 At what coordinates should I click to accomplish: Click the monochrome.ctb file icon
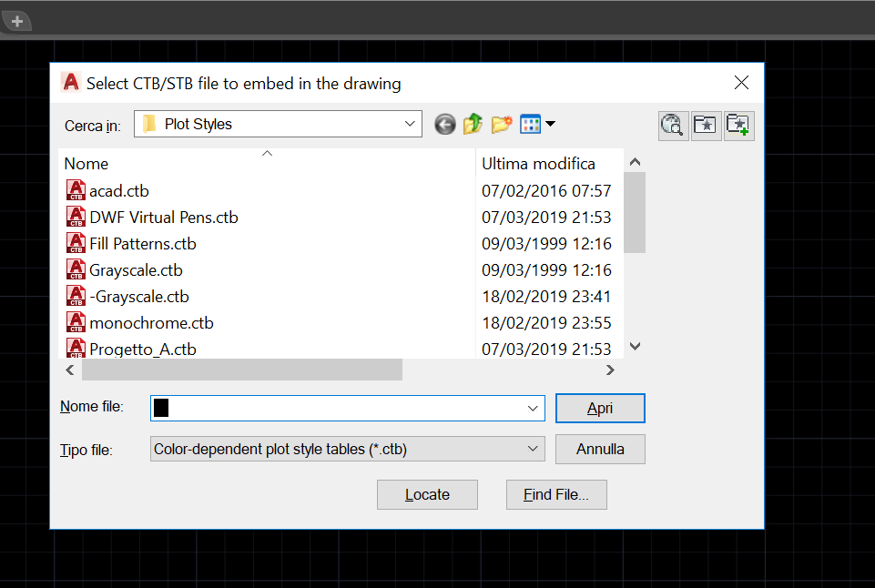point(76,322)
